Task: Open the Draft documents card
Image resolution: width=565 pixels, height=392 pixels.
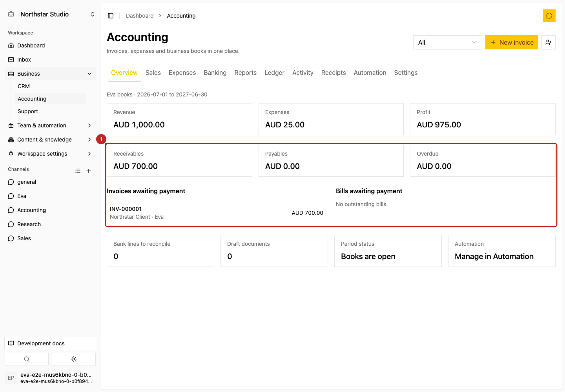Action: [274, 251]
